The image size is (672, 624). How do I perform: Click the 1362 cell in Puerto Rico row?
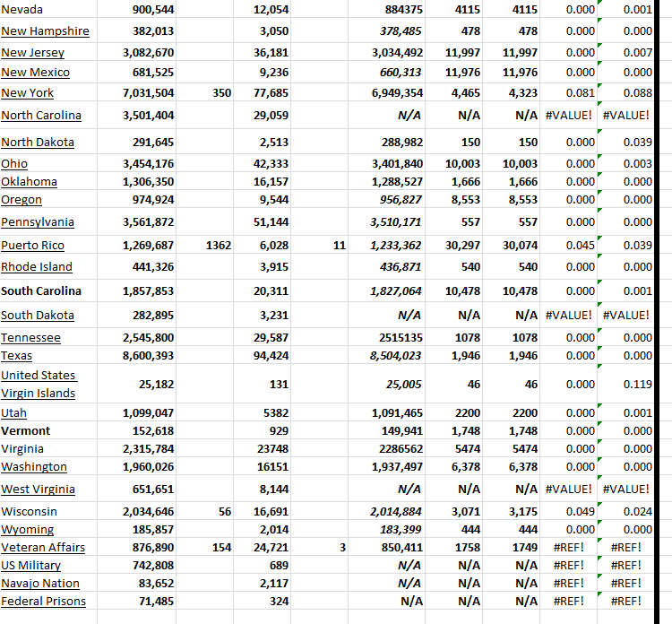coord(218,246)
